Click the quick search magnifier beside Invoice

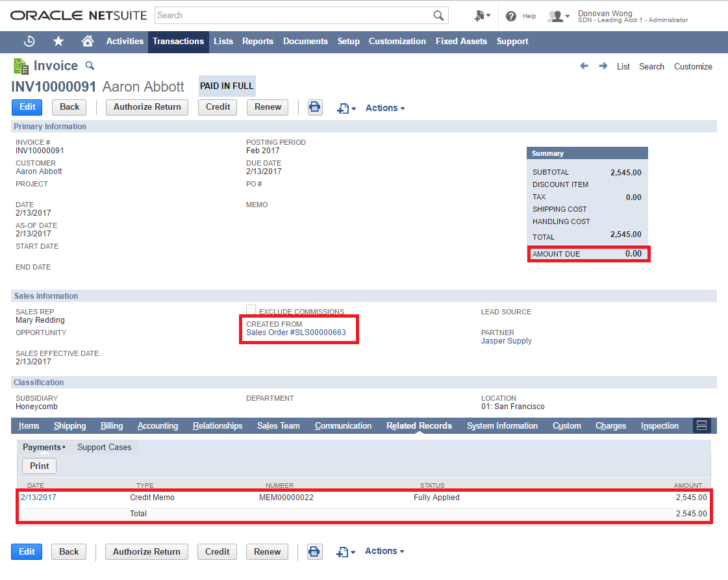[x=90, y=66]
